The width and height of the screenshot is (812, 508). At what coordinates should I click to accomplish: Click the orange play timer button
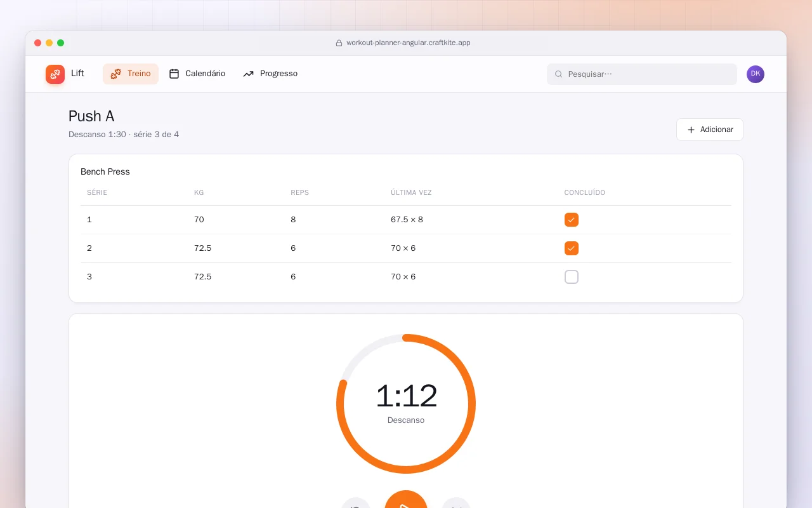(406, 500)
